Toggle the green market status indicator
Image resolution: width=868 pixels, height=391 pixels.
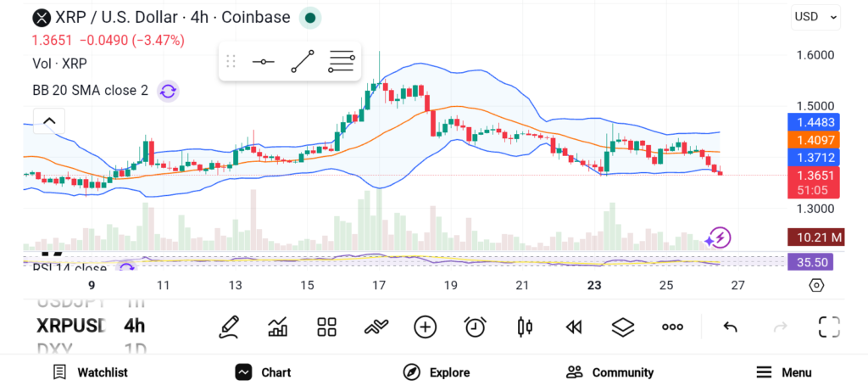(311, 17)
